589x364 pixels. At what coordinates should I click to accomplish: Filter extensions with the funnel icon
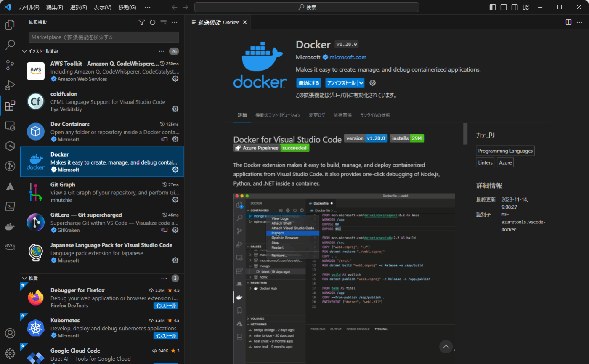pos(142,22)
